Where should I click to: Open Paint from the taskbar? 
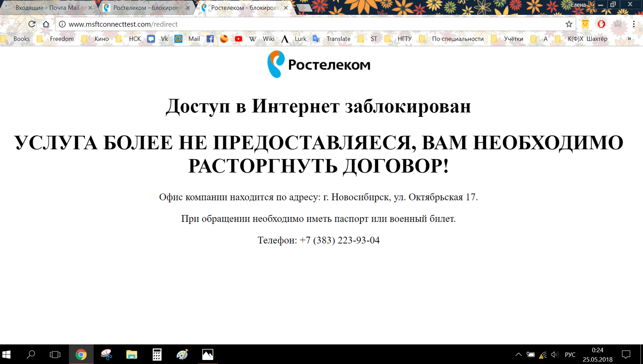click(x=182, y=354)
